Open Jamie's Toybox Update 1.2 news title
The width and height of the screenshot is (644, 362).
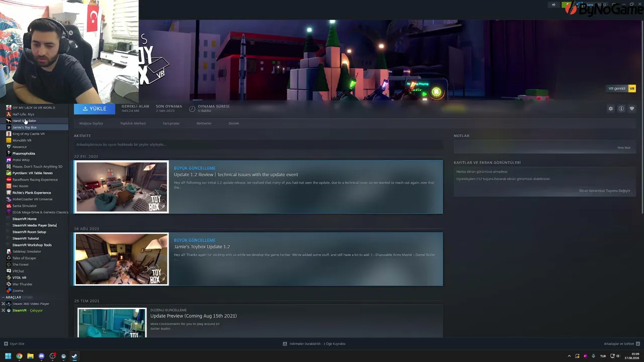[x=202, y=247]
